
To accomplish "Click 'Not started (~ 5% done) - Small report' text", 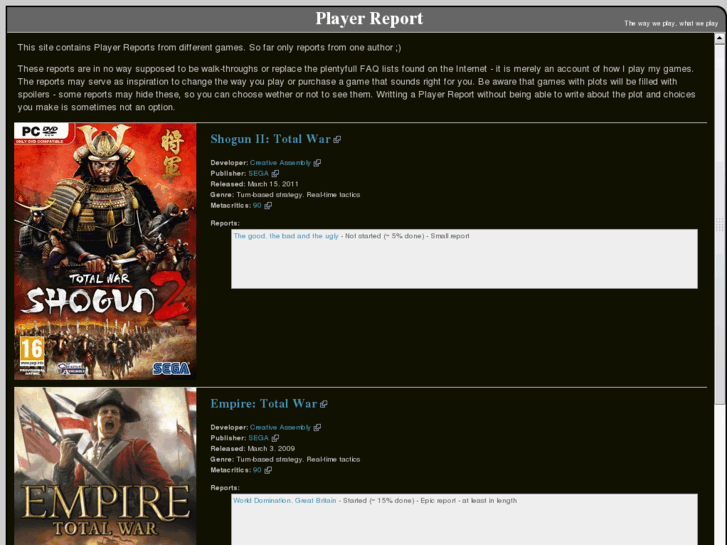I will [x=407, y=236].
